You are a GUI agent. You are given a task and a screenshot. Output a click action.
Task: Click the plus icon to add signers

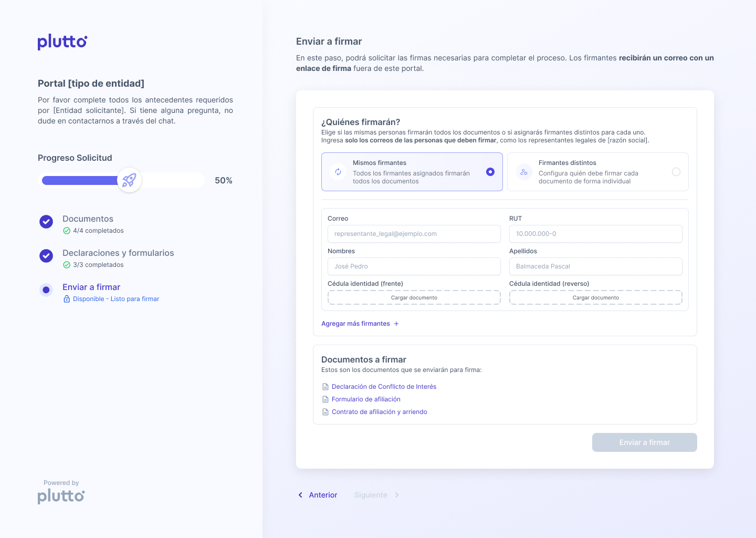396,324
